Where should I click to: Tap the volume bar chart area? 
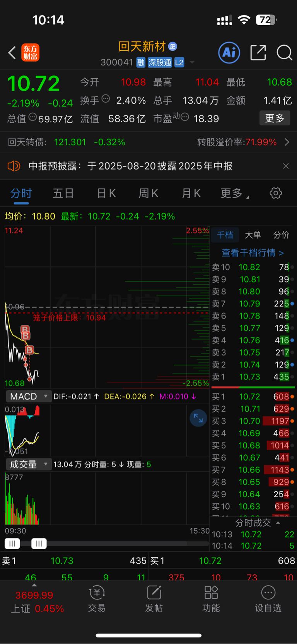(107, 498)
